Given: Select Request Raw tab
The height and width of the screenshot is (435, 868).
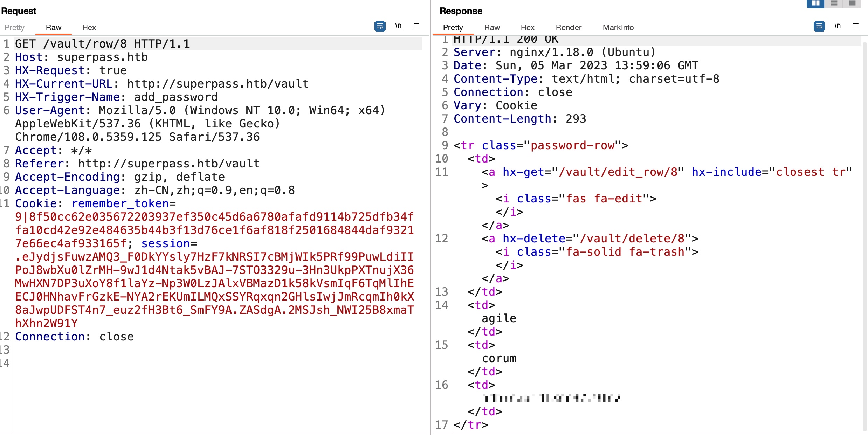Looking at the screenshot, I should 54,27.
